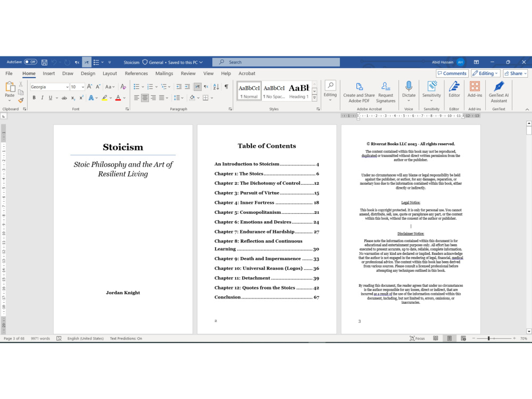This screenshot has width=532, height=399.
Task: Click the Sort A-Z icon
Action: tap(216, 87)
